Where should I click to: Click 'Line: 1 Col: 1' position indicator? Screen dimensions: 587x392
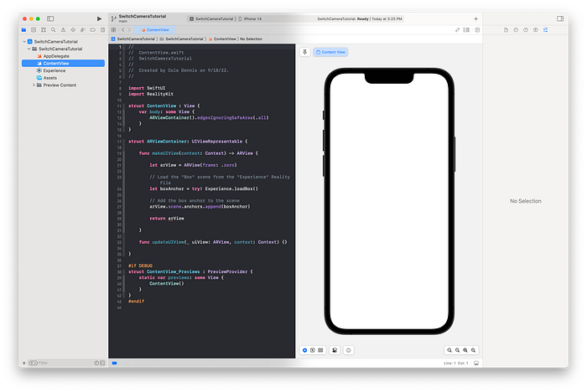click(x=456, y=364)
